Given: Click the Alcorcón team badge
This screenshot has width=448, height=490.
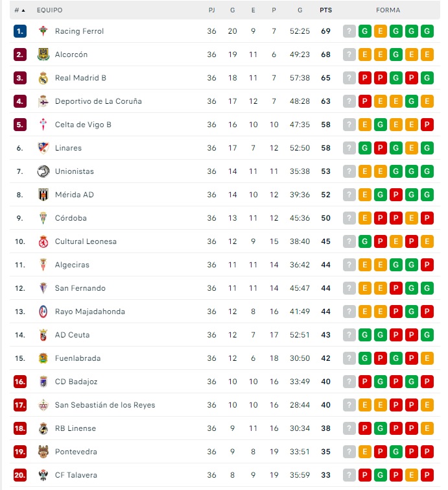Looking at the screenshot, I should pyautogui.click(x=43, y=55).
